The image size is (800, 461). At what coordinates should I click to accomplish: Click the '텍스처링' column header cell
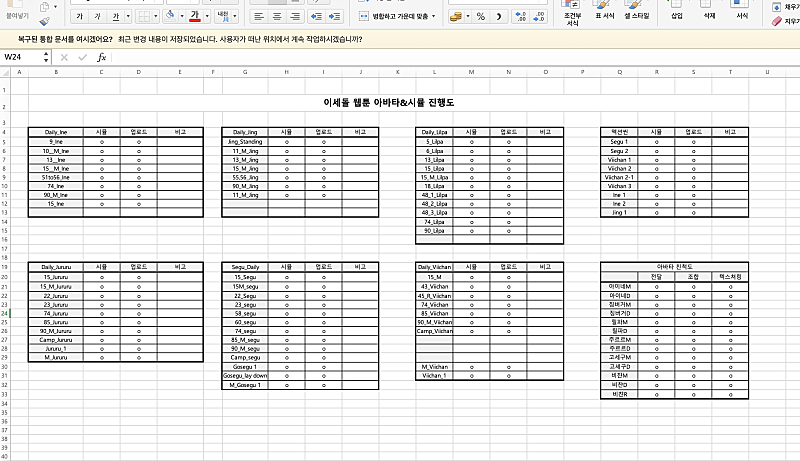point(730,276)
